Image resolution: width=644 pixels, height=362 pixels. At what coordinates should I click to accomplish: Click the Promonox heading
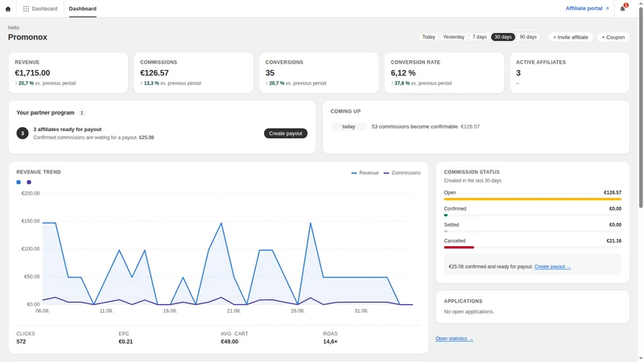[x=27, y=37]
